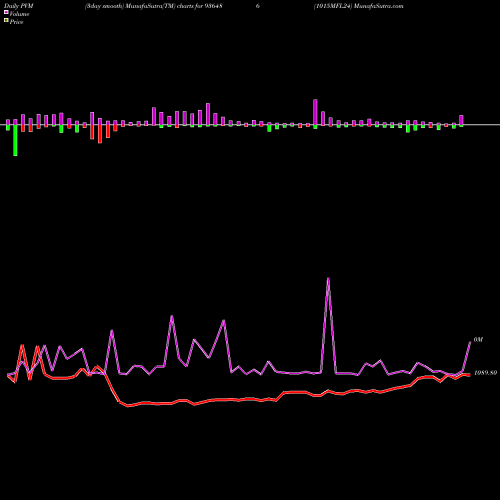The width and height of the screenshot is (500, 500).
Task: Click the '1089.80' price value label
Action: tap(485, 373)
